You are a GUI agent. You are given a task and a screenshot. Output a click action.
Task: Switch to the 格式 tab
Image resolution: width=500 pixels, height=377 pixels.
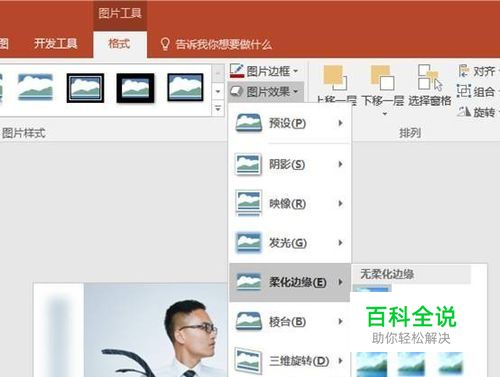click(x=120, y=44)
